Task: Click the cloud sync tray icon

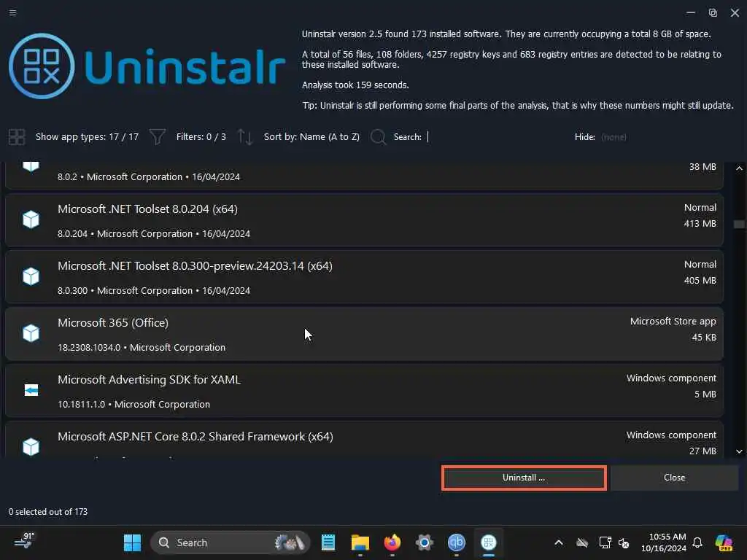Action: [x=582, y=542]
